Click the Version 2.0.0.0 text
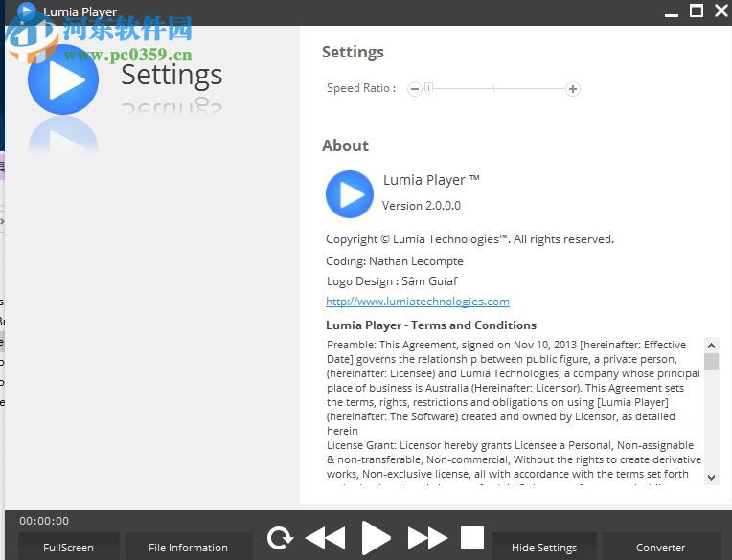 point(421,206)
